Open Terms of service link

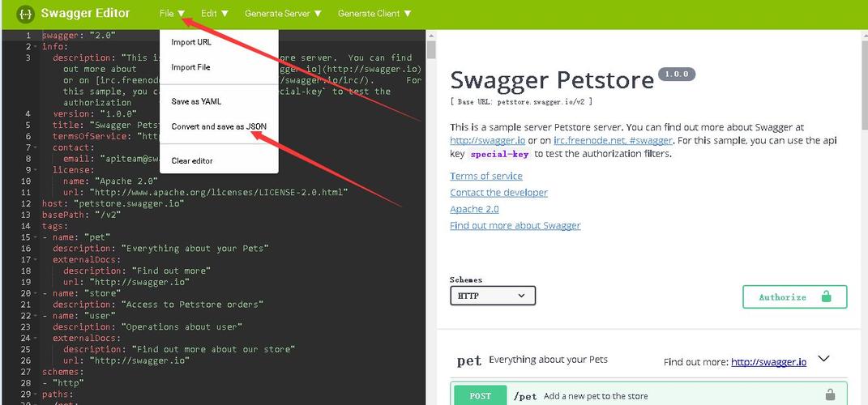tap(486, 176)
